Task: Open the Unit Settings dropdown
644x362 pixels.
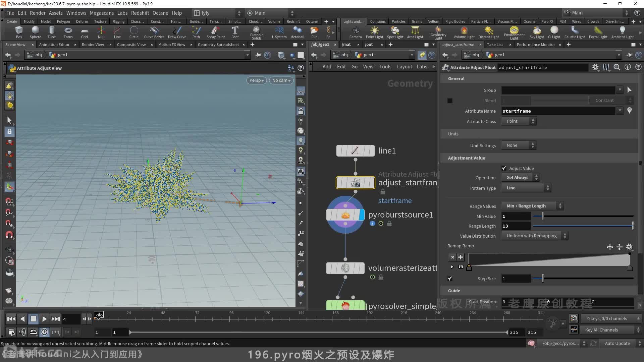Action: tap(519, 145)
